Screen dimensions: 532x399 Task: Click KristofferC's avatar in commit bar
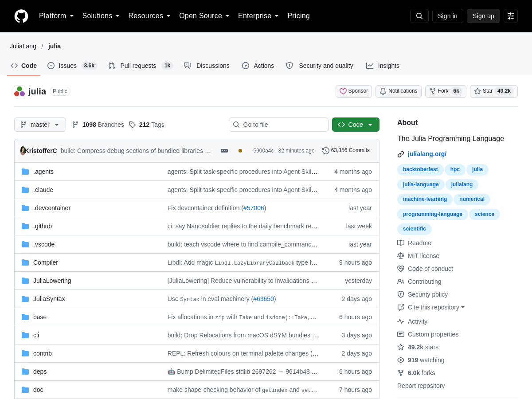(23, 151)
